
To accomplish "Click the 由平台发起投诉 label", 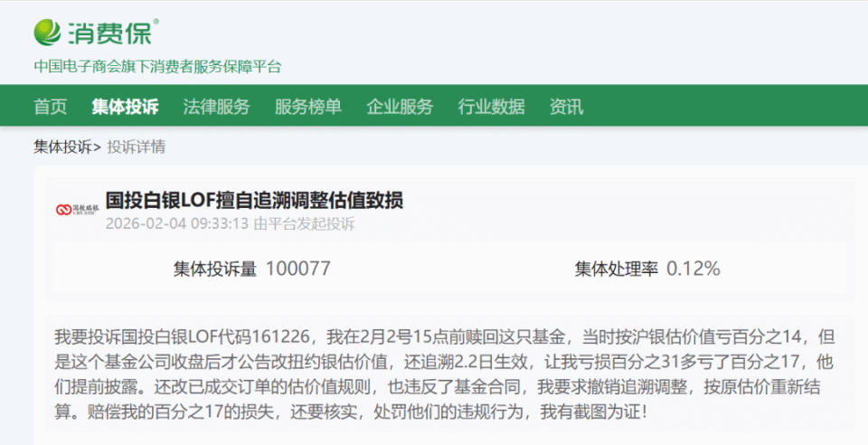I will click(305, 223).
